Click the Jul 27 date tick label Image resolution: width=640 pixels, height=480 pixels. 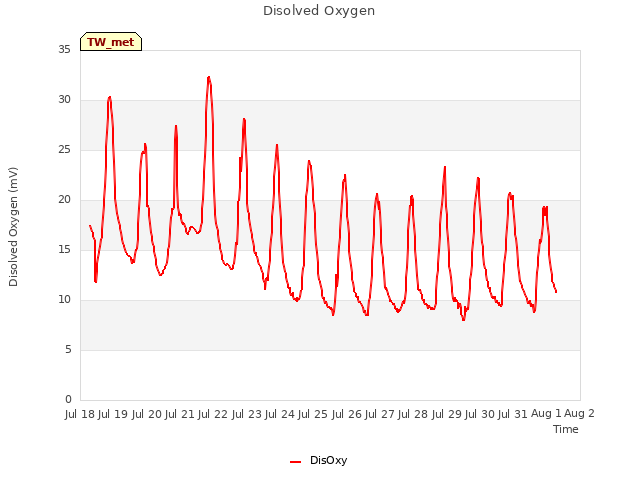pyautogui.click(x=380, y=414)
